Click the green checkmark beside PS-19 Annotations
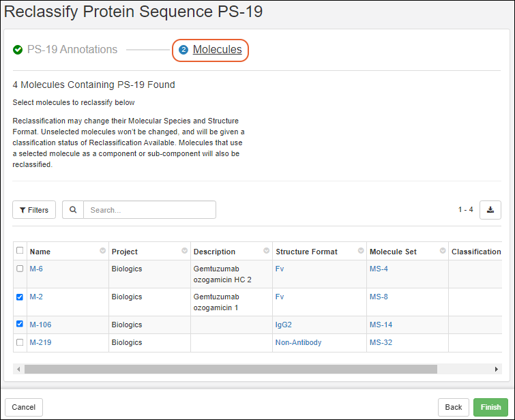 coord(18,50)
